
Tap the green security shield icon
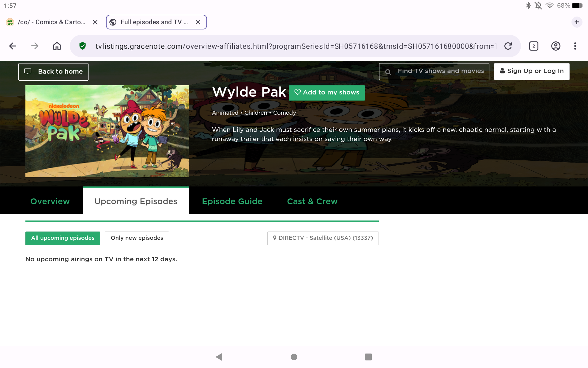coord(82,46)
